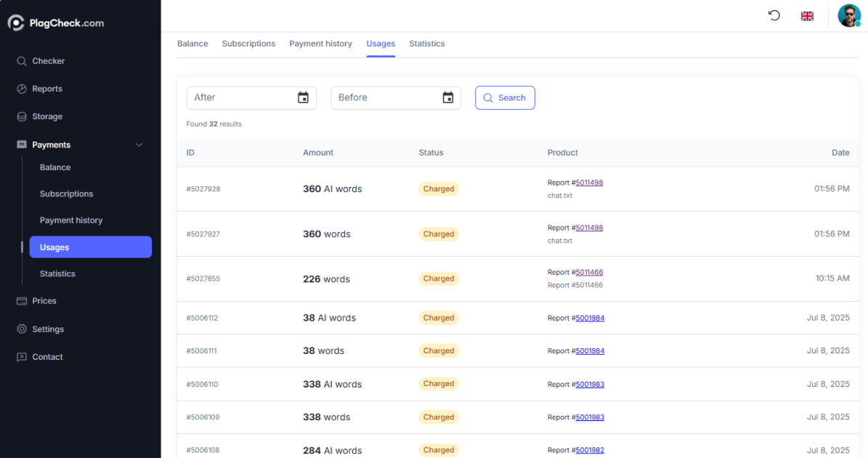Click the calendar icon in the After field
The width and height of the screenshot is (868, 458).
(x=303, y=97)
